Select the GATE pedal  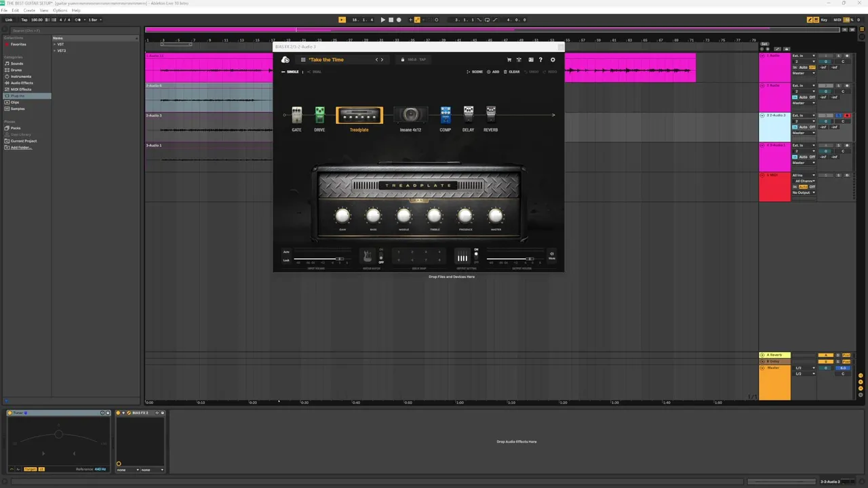click(x=296, y=115)
